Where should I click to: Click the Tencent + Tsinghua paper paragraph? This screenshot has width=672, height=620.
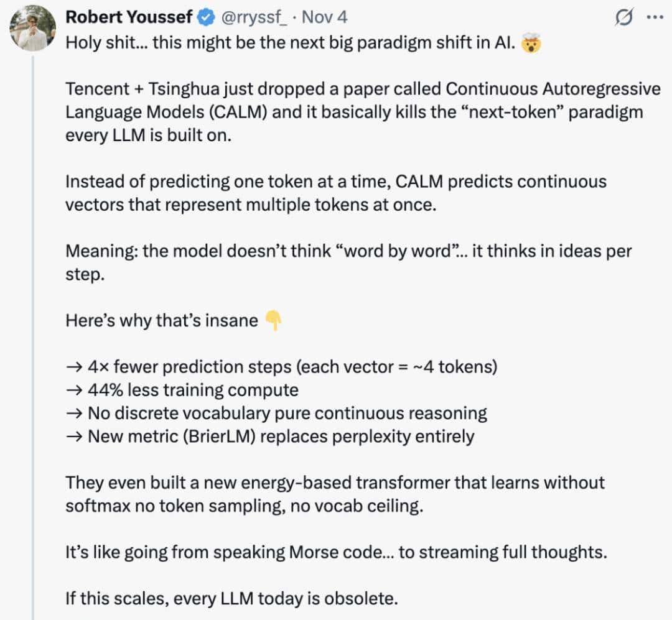coord(362,112)
